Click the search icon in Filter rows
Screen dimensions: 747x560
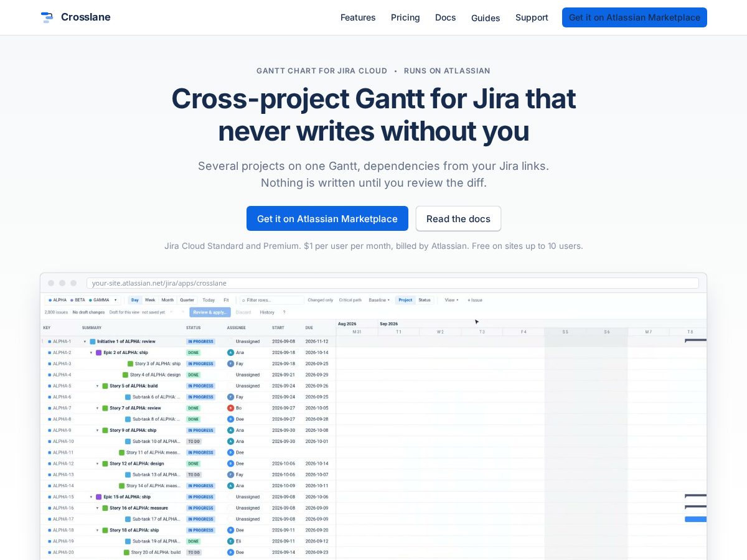(x=243, y=301)
